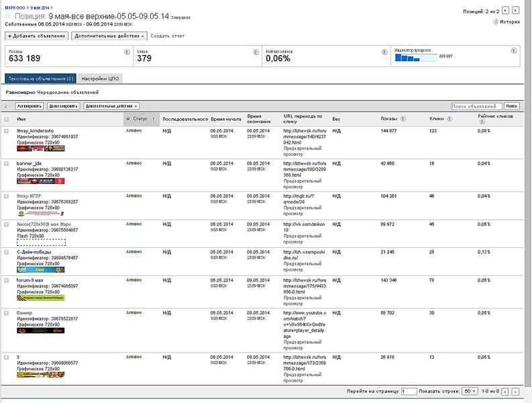
Task: Click the arrow icon left of Активировать button
Action: point(6,106)
